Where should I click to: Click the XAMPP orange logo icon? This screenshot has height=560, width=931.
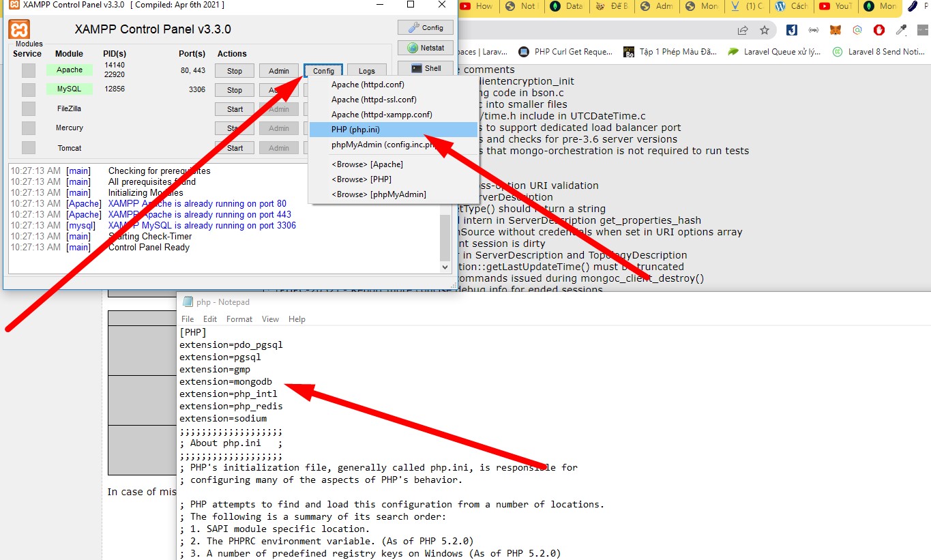click(x=19, y=29)
